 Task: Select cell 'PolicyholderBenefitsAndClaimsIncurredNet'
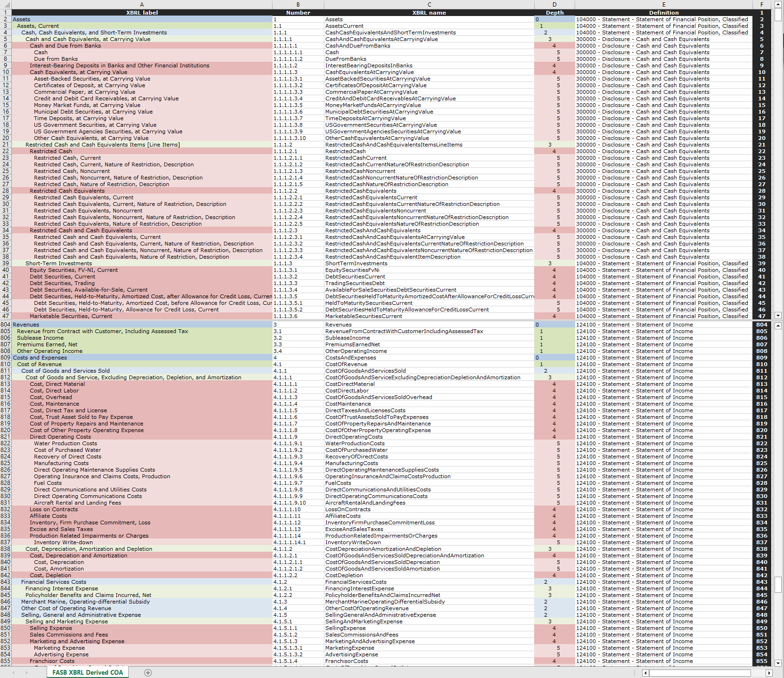coord(429,595)
